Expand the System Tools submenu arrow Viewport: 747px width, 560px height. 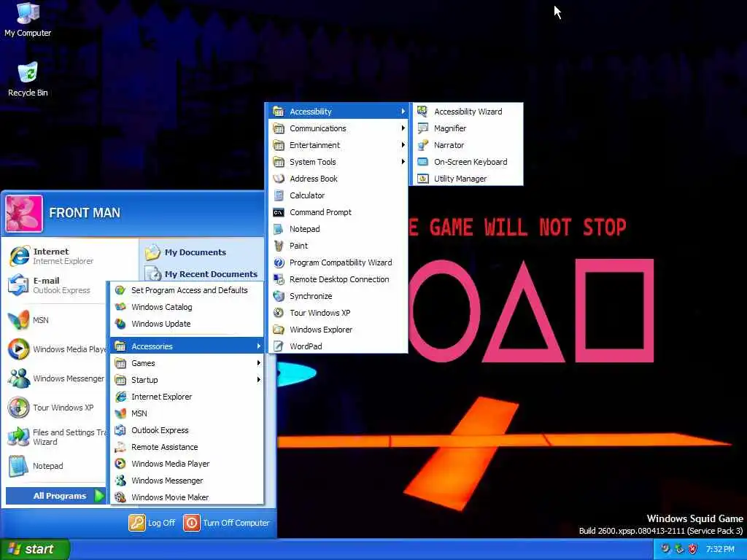coord(403,162)
